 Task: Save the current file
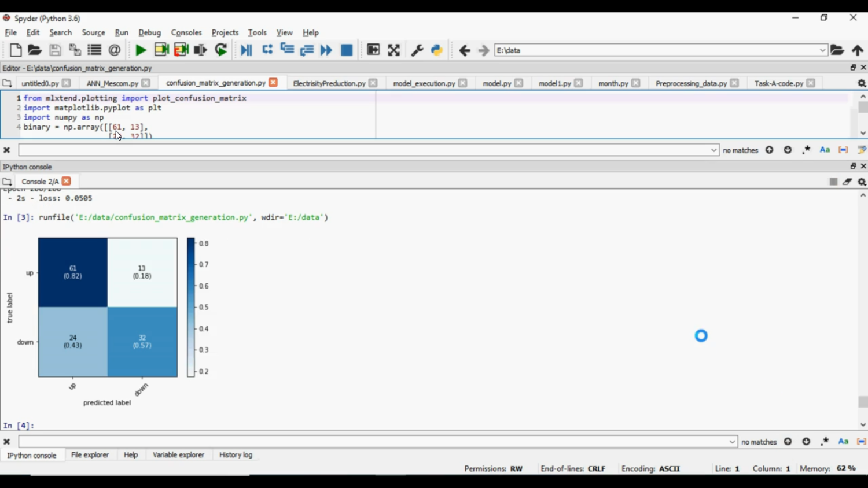click(55, 50)
